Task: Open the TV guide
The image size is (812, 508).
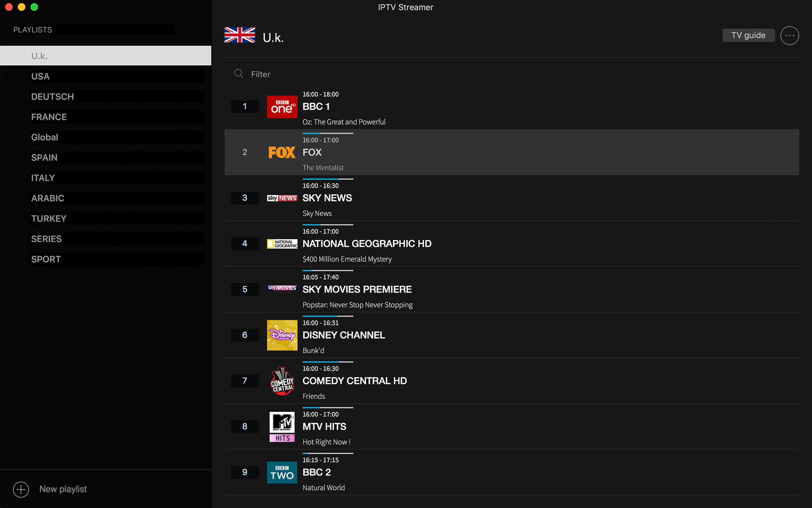Action: tap(748, 35)
